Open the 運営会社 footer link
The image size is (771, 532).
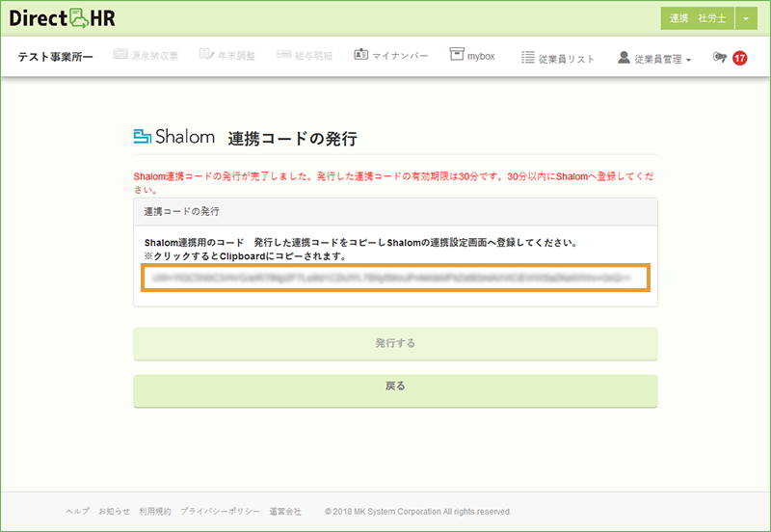click(x=285, y=512)
